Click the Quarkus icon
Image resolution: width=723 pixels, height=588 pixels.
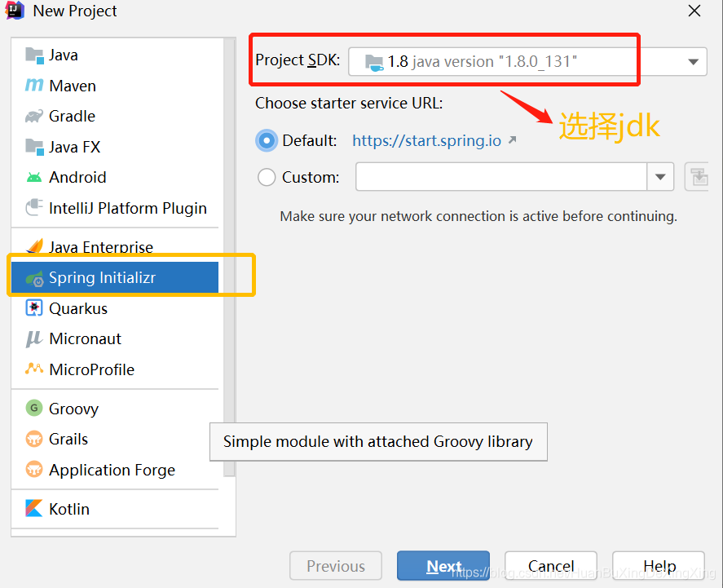click(34, 308)
